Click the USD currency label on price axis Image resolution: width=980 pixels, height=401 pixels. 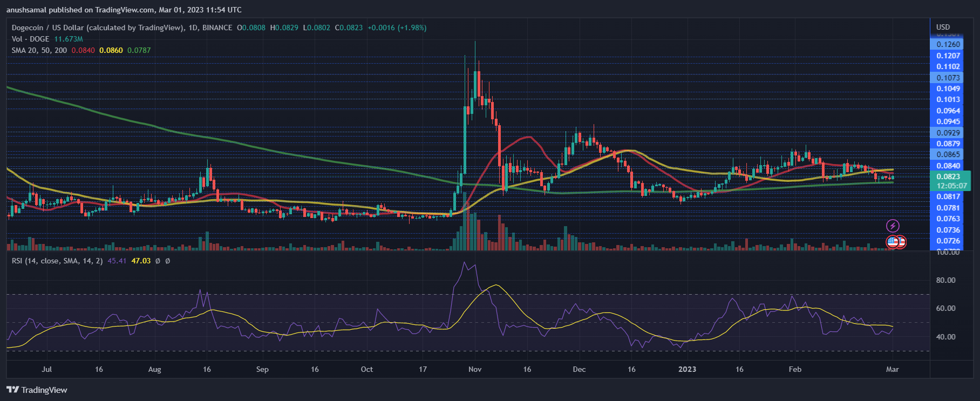point(943,27)
